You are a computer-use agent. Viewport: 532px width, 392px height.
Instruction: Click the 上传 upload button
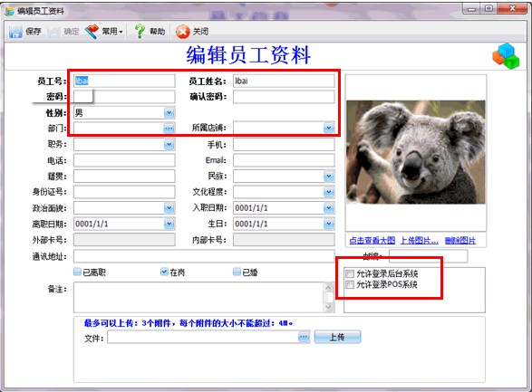(x=337, y=337)
